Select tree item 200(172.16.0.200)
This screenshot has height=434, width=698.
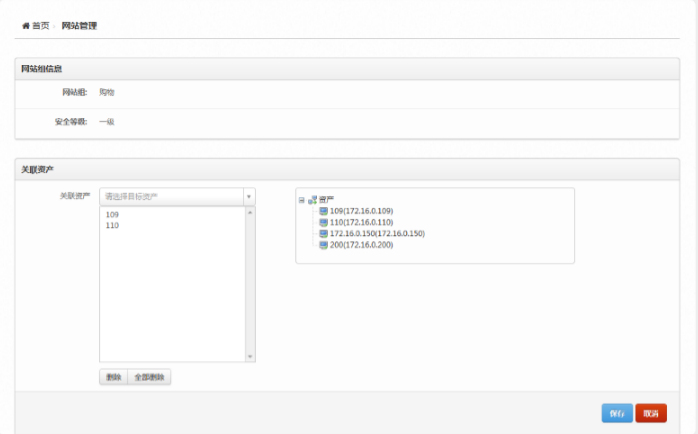[361, 244]
